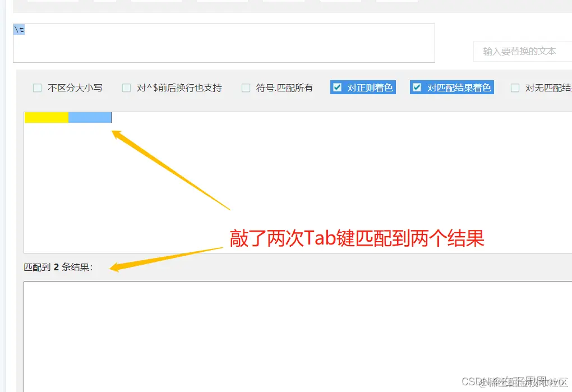Click the match results output area
Image resolution: width=572 pixels, height=392 pixels.
[x=298, y=336]
